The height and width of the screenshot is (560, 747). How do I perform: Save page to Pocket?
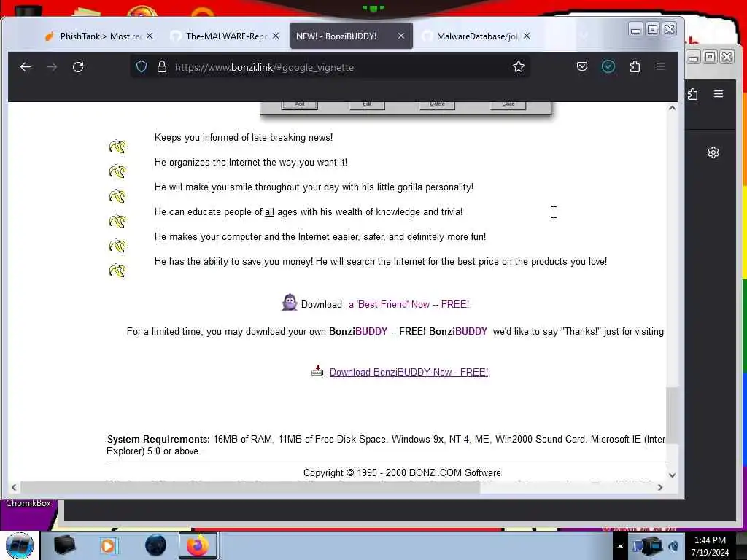point(581,66)
